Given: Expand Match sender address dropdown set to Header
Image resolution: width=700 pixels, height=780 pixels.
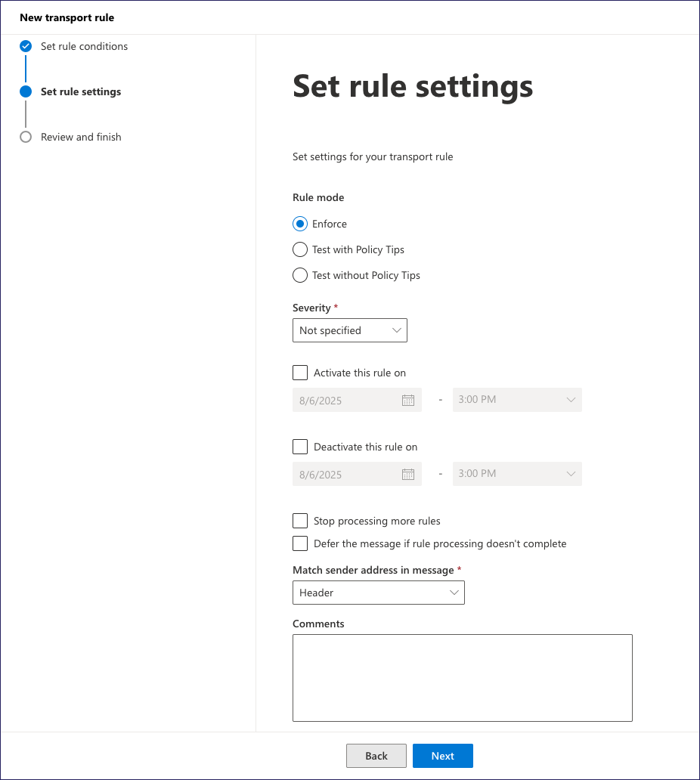Looking at the screenshot, I should pyautogui.click(x=378, y=593).
